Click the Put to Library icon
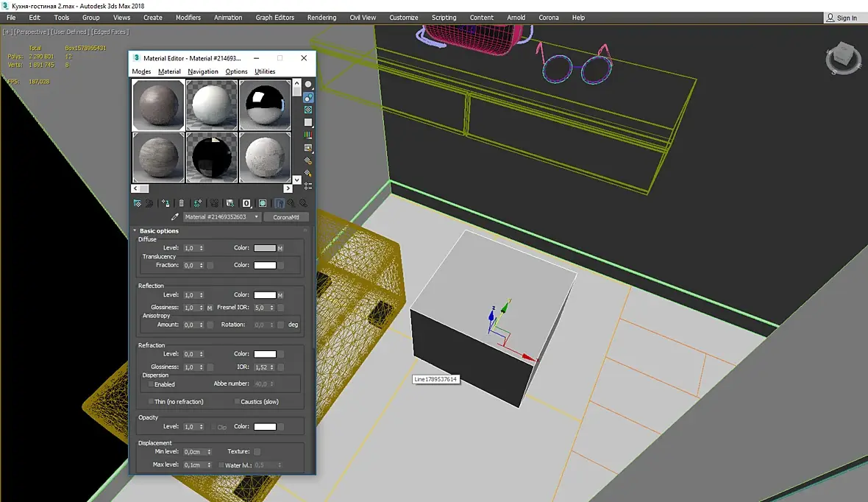The image size is (868, 502). 230,203
